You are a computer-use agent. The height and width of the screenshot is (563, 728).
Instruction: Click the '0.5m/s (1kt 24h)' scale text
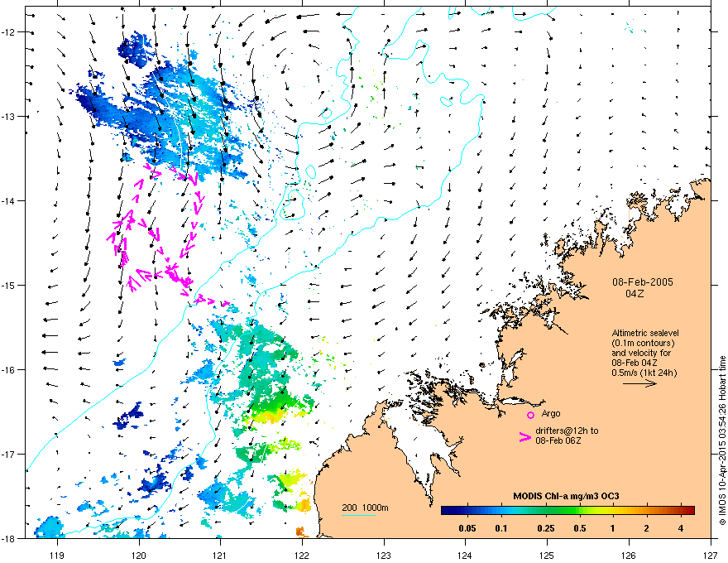click(x=644, y=373)
